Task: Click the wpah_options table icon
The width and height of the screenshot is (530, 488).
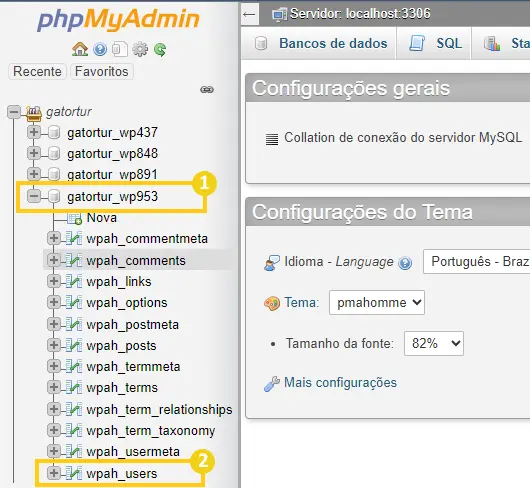Action: 74,302
